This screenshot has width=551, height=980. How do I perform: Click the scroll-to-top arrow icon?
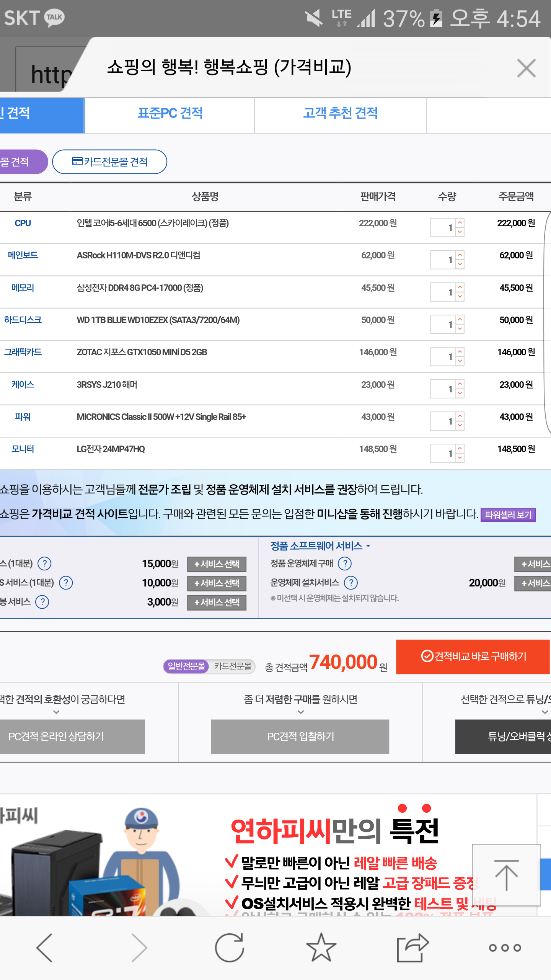(x=506, y=875)
